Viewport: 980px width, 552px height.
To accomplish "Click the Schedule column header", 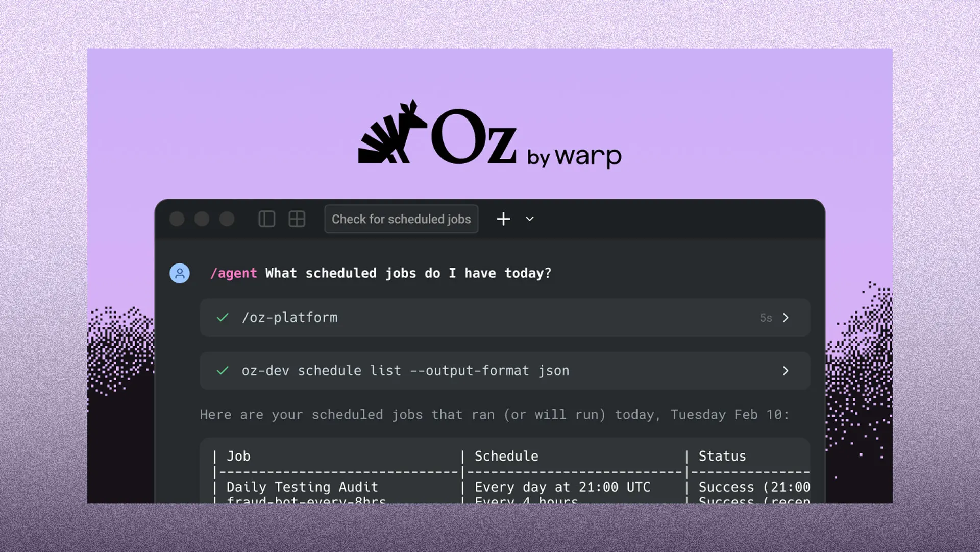I will tap(506, 456).
